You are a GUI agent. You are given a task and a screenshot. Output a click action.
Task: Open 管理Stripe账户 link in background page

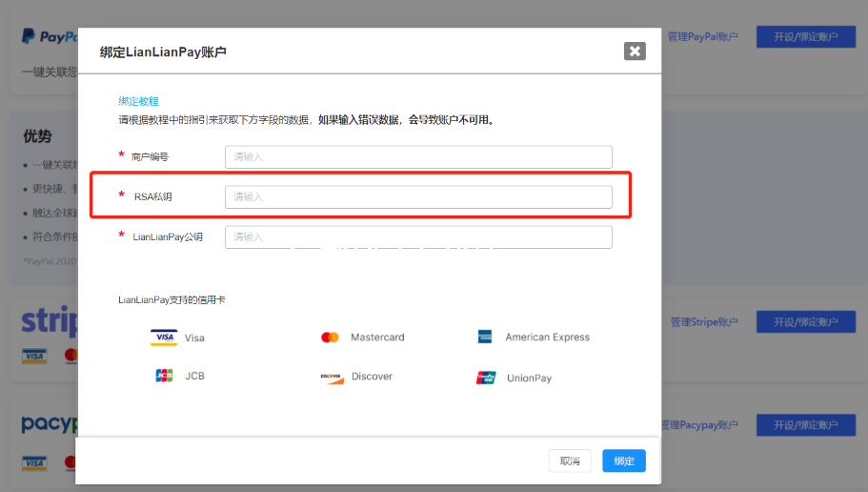coord(704,322)
